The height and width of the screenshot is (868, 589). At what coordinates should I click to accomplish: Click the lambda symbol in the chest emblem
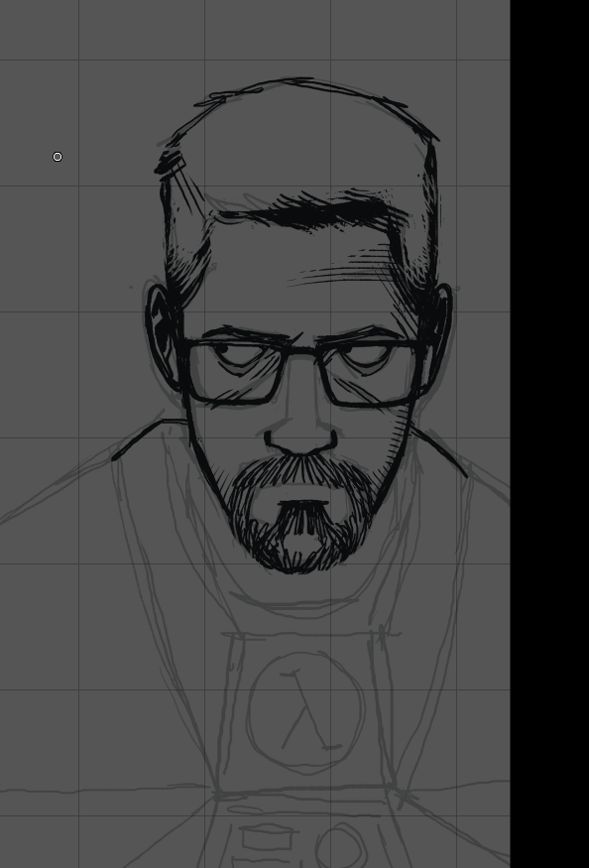tap(310, 709)
